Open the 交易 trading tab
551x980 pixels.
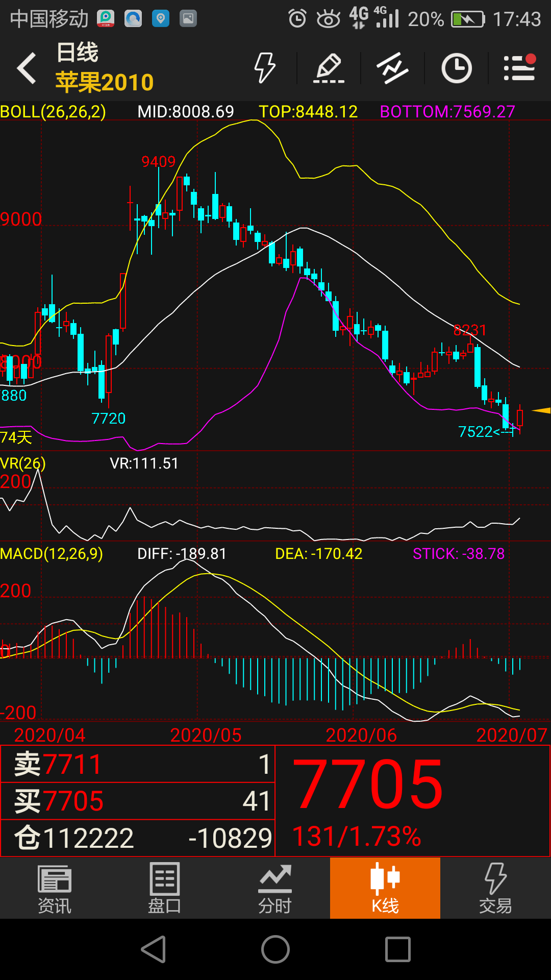(x=495, y=889)
